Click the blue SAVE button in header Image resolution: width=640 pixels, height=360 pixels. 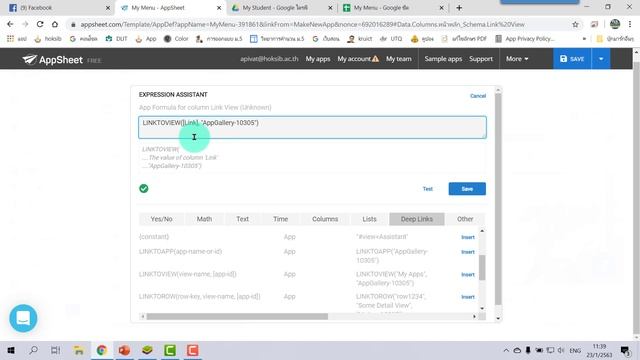(x=572, y=59)
